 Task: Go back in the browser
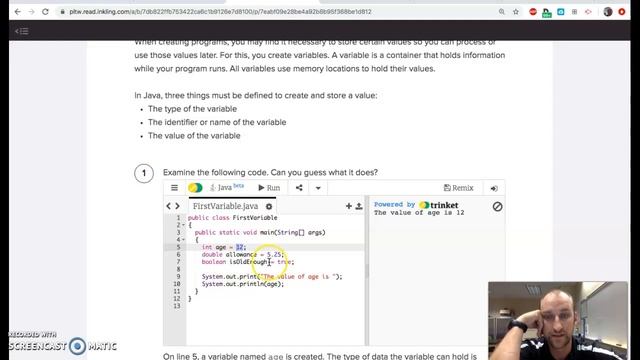point(18,12)
